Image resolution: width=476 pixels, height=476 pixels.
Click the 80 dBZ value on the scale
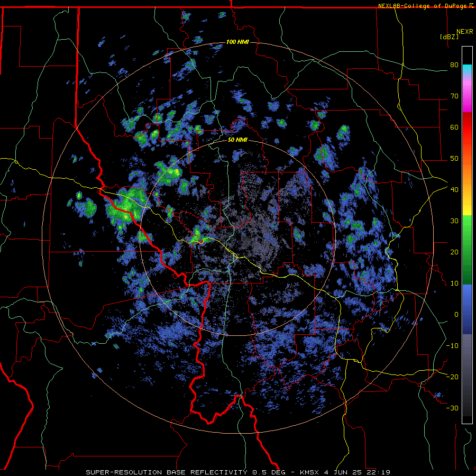pos(454,65)
